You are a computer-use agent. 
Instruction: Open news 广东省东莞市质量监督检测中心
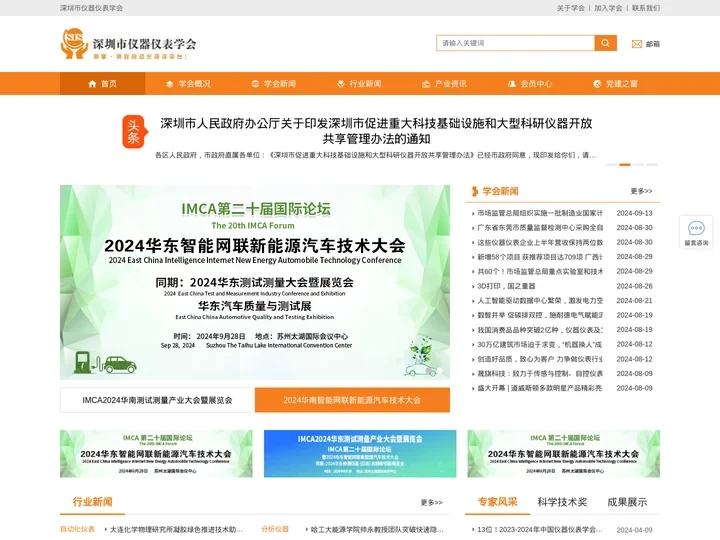(540, 228)
